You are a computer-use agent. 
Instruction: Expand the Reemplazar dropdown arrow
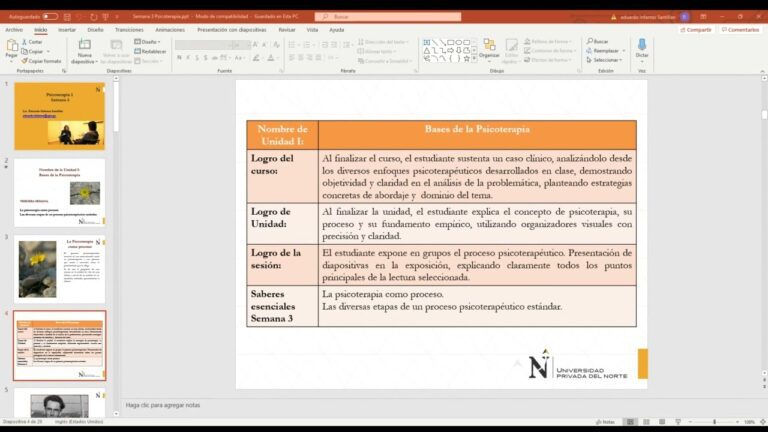624,51
